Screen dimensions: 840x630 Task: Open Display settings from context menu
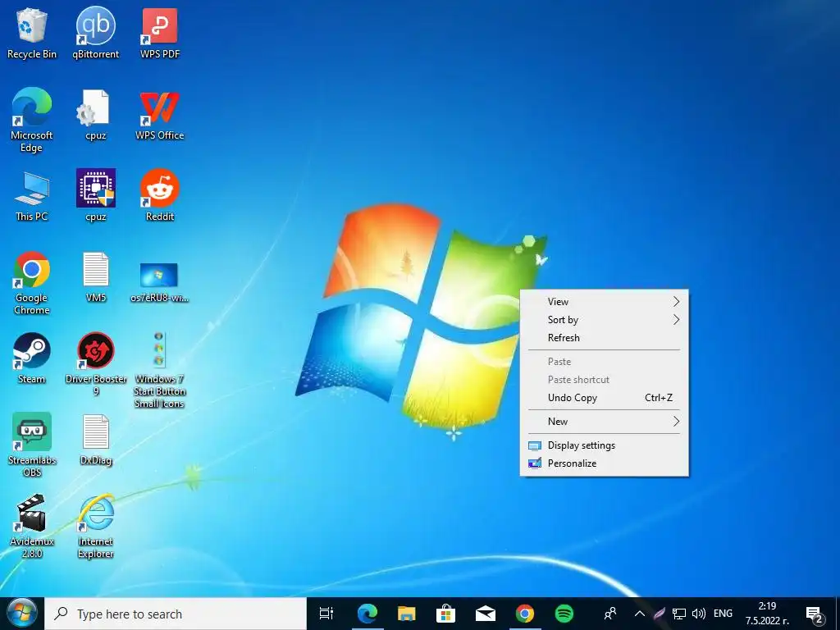click(x=605, y=445)
